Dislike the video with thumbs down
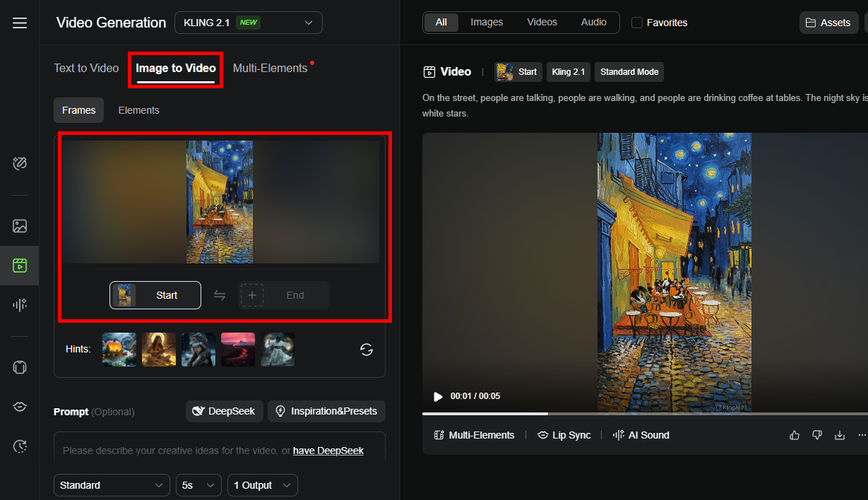 pos(817,435)
